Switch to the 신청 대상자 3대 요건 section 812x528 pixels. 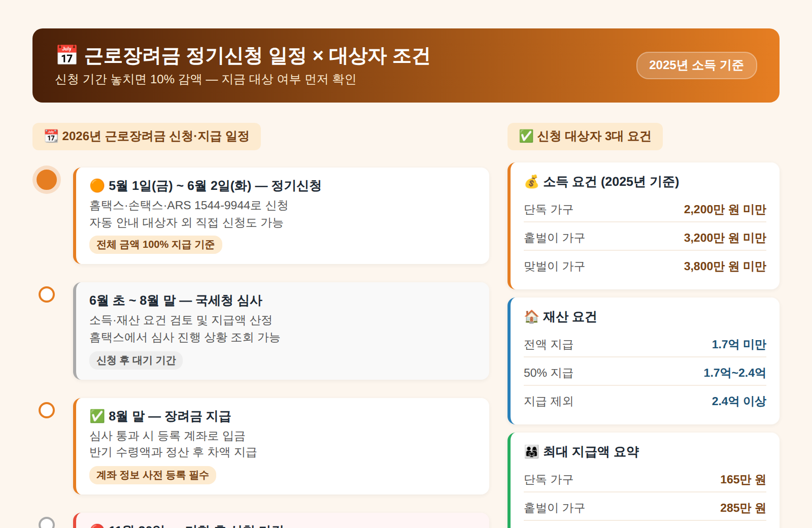(585, 136)
